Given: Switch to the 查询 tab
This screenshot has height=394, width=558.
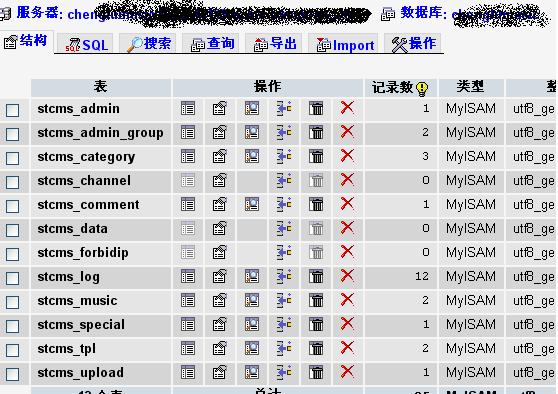Looking at the screenshot, I should tap(212, 44).
